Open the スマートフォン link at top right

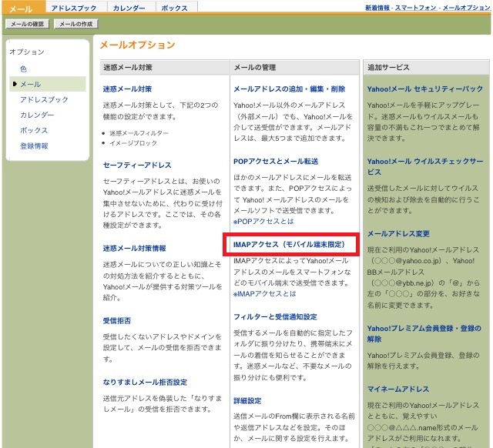coord(415,8)
